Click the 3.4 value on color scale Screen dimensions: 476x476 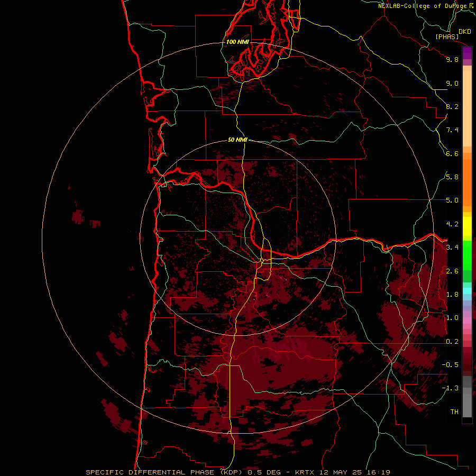coord(452,248)
